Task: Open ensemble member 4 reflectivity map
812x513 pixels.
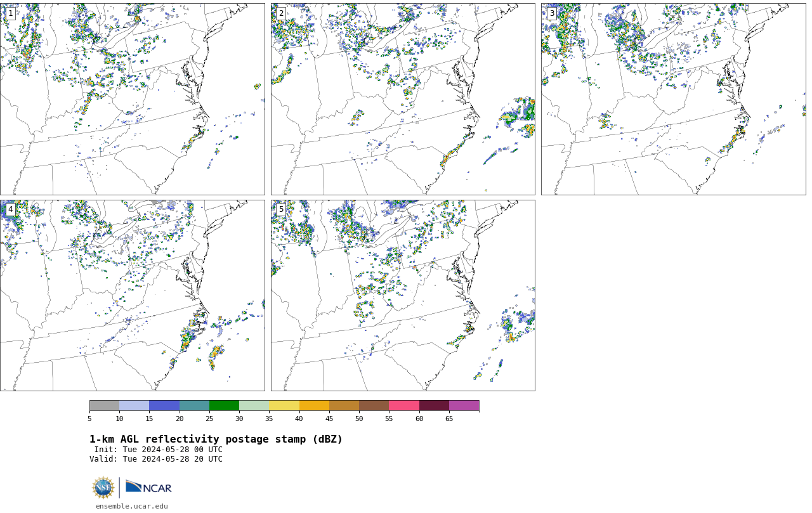Action: click(132, 295)
